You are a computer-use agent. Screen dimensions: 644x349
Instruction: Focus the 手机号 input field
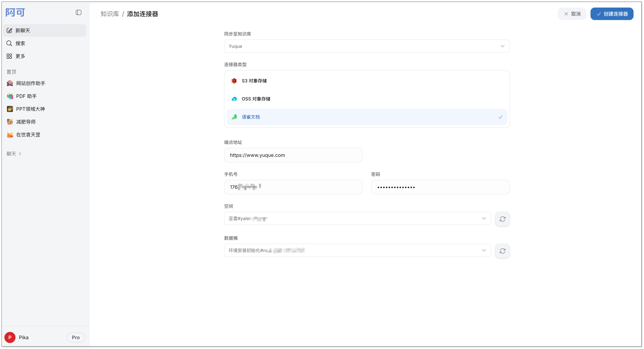coord(293,187)
